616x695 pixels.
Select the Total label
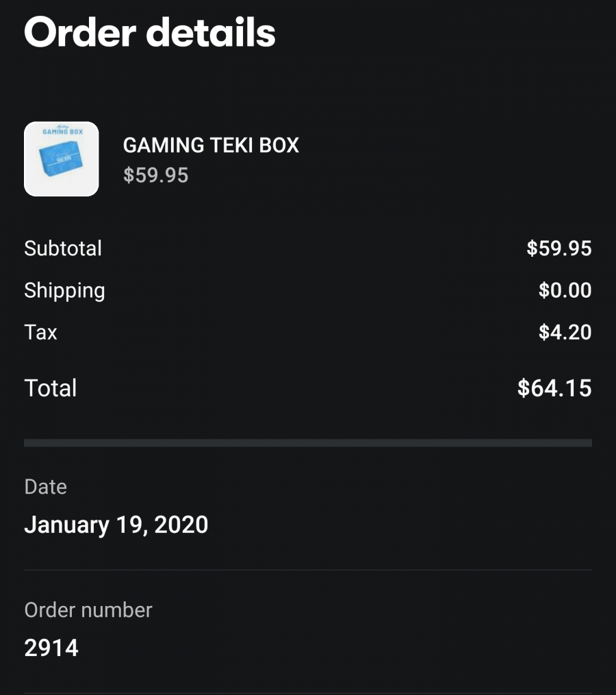coord(51,388)
